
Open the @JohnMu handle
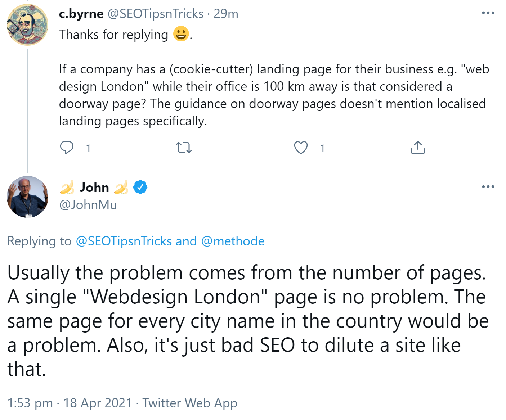(x=88, y=205)
